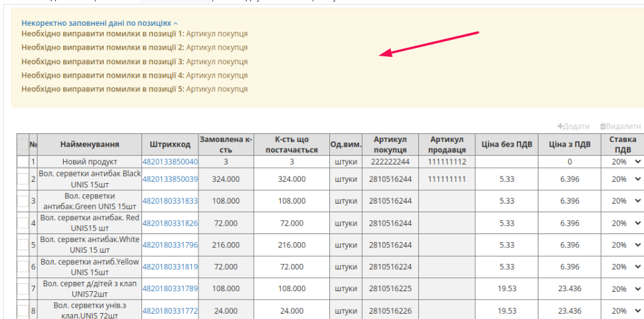Screen dimensions: 644x319
Task: Click the product name 'Новий продукт'
Action: tap(90, 162)
